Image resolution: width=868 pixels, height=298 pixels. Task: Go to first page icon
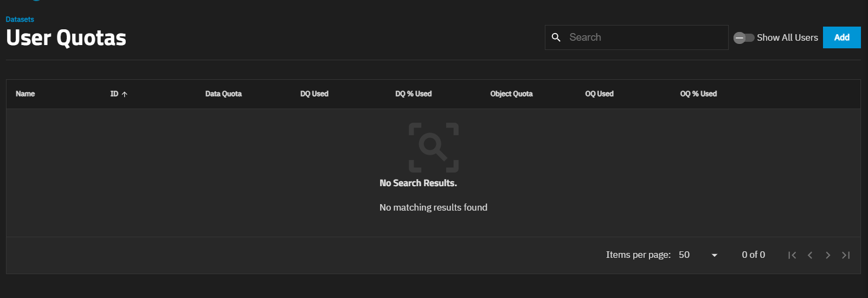point(792,255)
